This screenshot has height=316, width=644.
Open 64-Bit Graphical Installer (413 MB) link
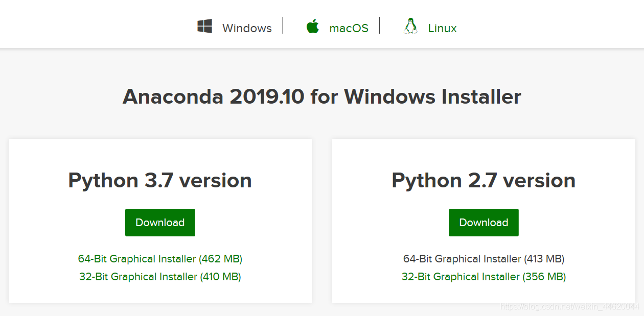coord(484,259)
